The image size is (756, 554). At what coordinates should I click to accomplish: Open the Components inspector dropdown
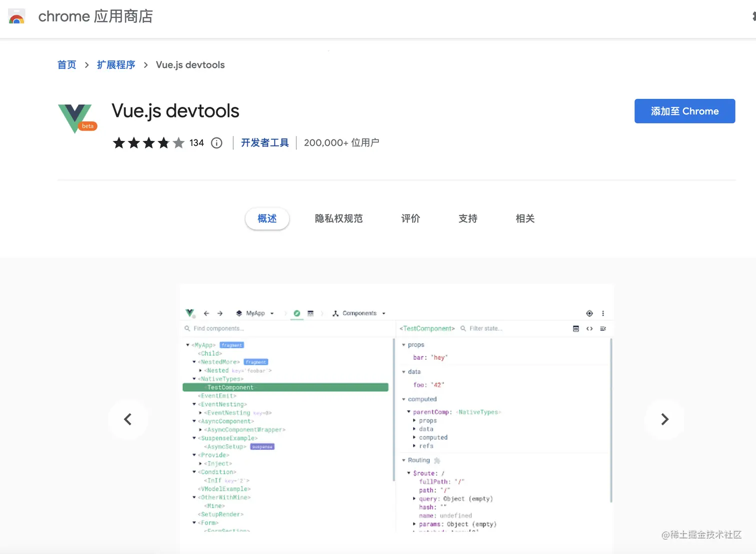(359, 313)
